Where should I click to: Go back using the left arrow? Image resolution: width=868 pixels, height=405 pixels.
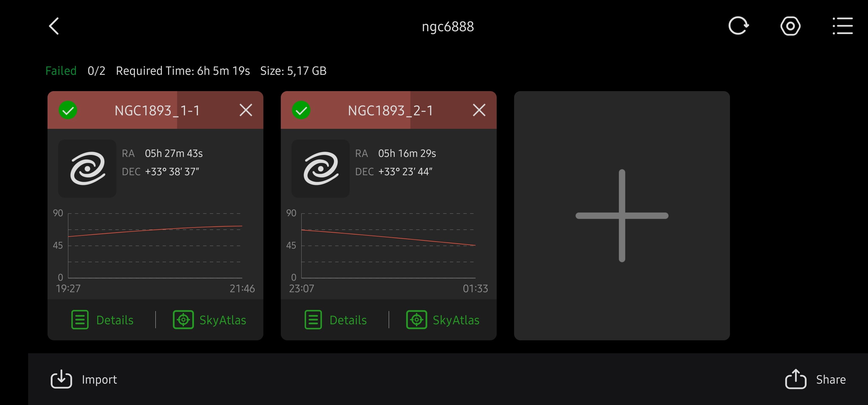tap(54, 26)
